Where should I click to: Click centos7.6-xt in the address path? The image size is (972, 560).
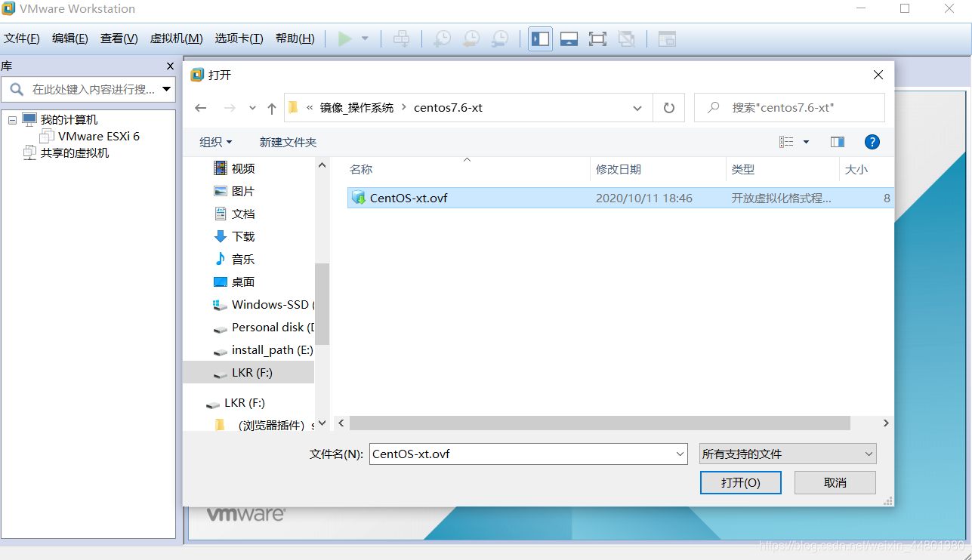click(448, 108)
